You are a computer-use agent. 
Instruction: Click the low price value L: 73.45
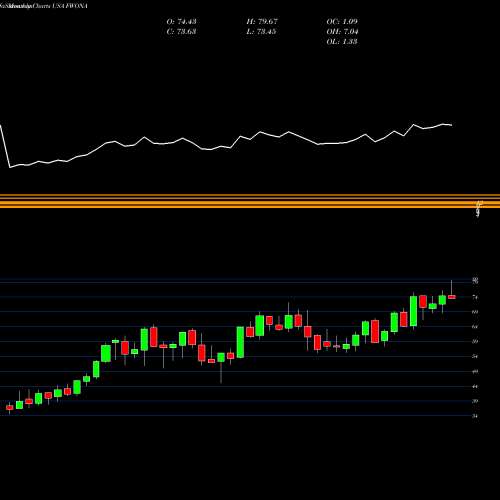[x=261, y=32]
